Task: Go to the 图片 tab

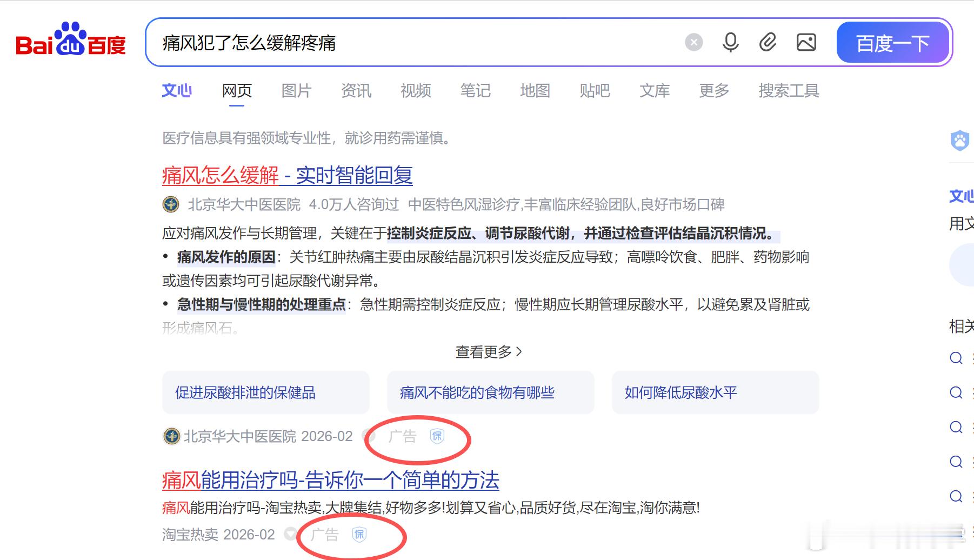Action: pos(296,91)
